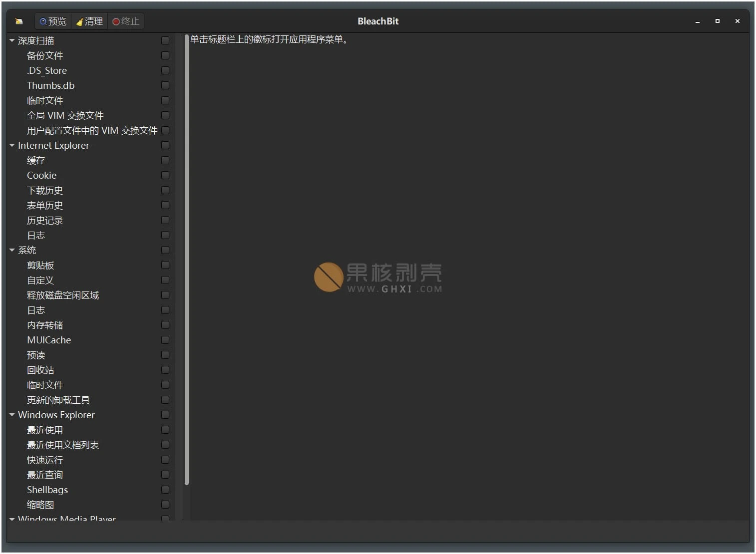Collapse the 深度扫描 category

[x=11, y=40]
